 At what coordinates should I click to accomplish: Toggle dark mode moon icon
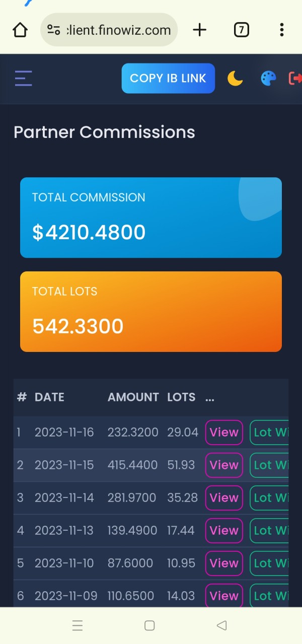point(235,79)
